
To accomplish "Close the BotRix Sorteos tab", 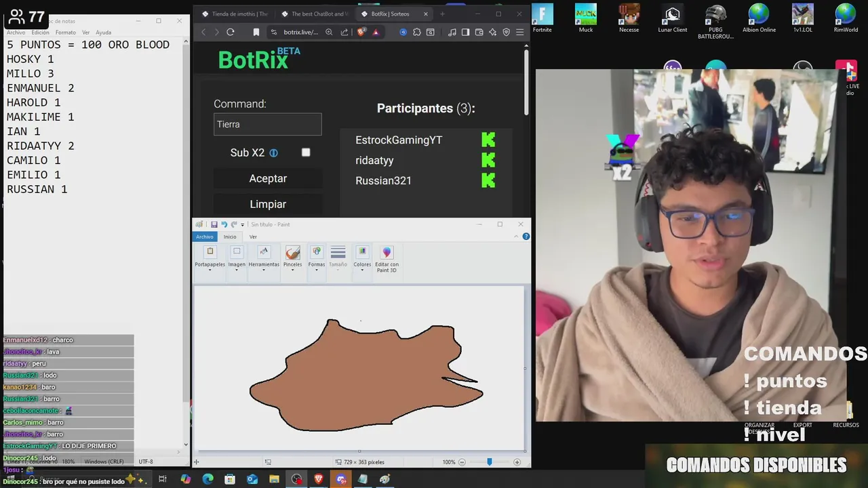I will (x=426, y=14).
